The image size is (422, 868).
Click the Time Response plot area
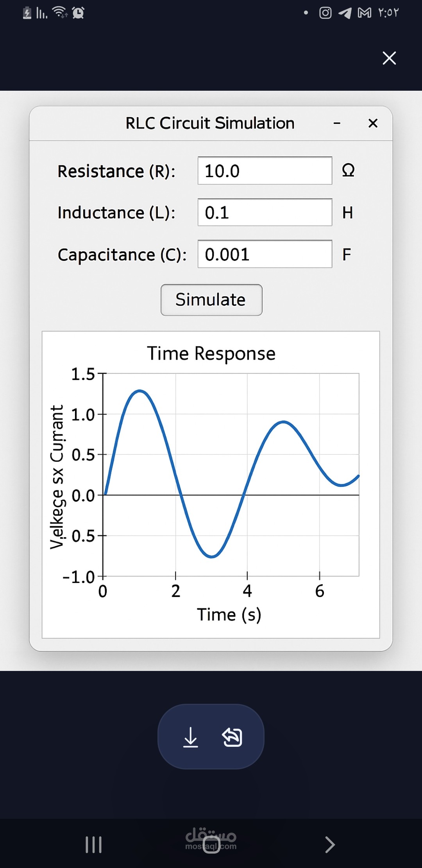[x=231, y=474]
